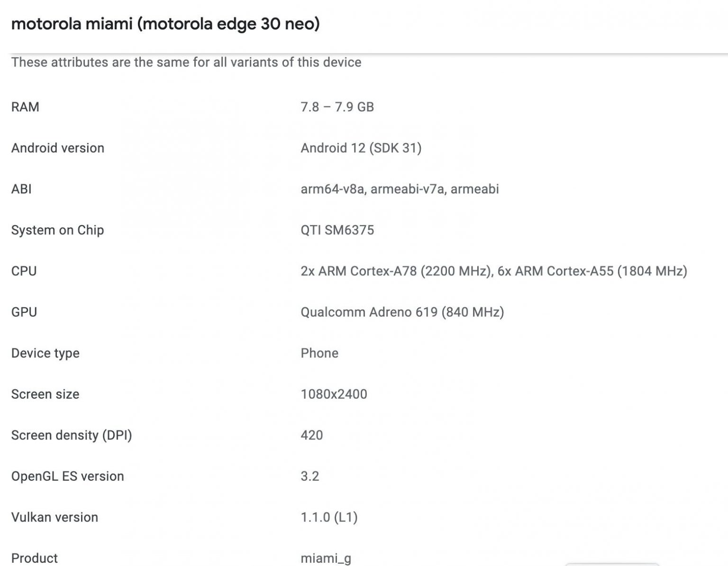
Task: Select the Android version label
Action: (58, 148)
